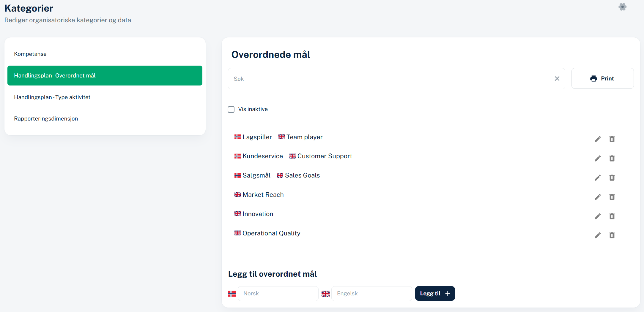Viewport: 644px width, 312px height.
Task: Open the Kompetanse category
Action: [x=30, y=54]
